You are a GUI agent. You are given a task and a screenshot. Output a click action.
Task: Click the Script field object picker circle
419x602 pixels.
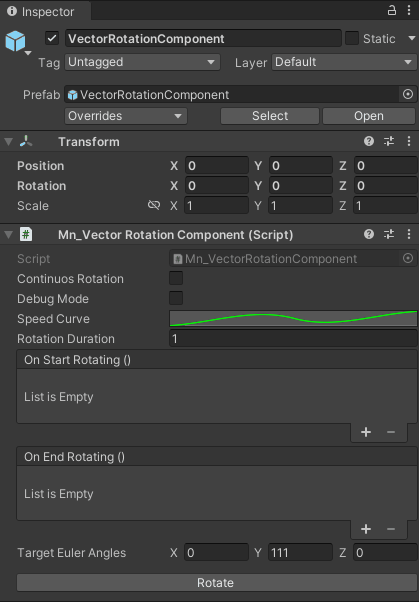[x=408, y=258]
